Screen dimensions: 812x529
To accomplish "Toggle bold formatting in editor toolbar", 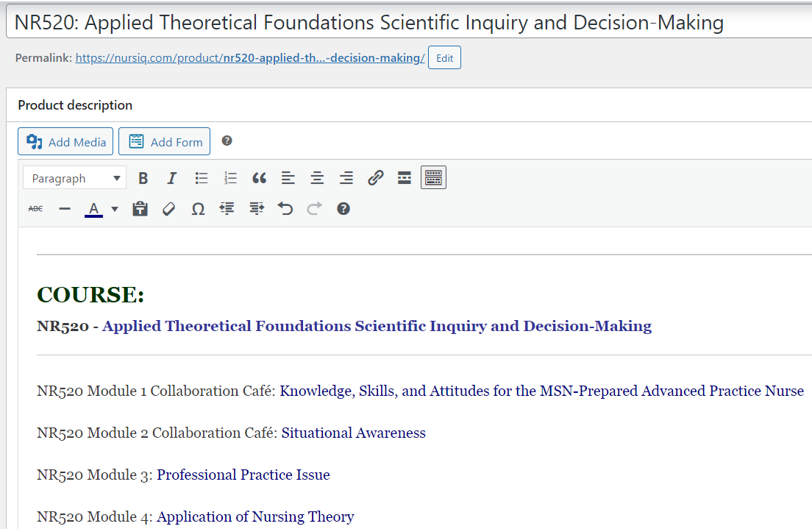I will pyautogui.click(x=143, y=178).
